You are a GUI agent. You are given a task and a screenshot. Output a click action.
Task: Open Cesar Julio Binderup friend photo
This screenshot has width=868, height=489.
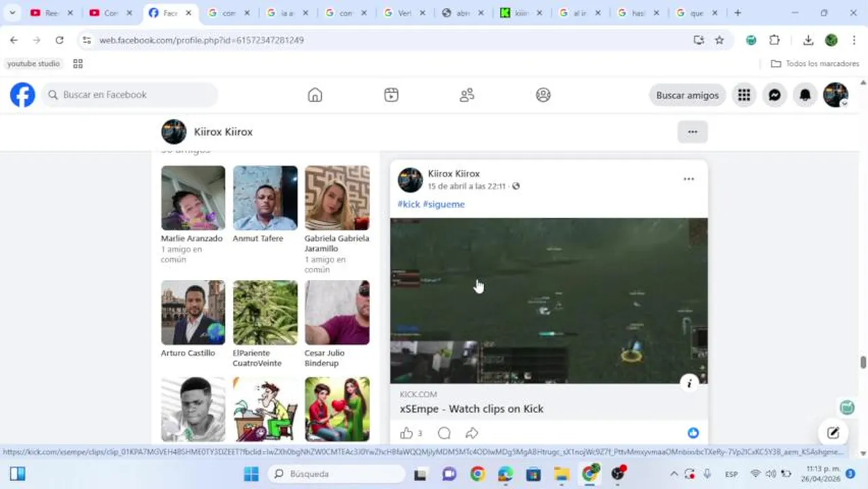coord(337,312)
